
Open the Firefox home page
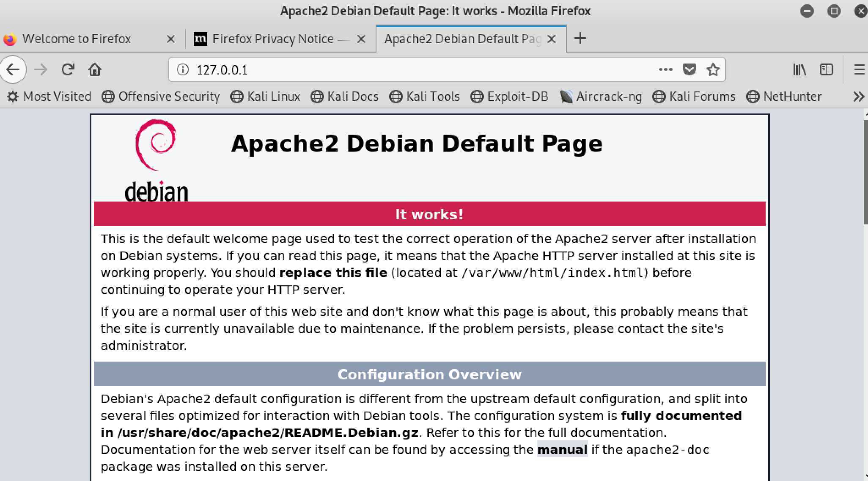point(95,69)
